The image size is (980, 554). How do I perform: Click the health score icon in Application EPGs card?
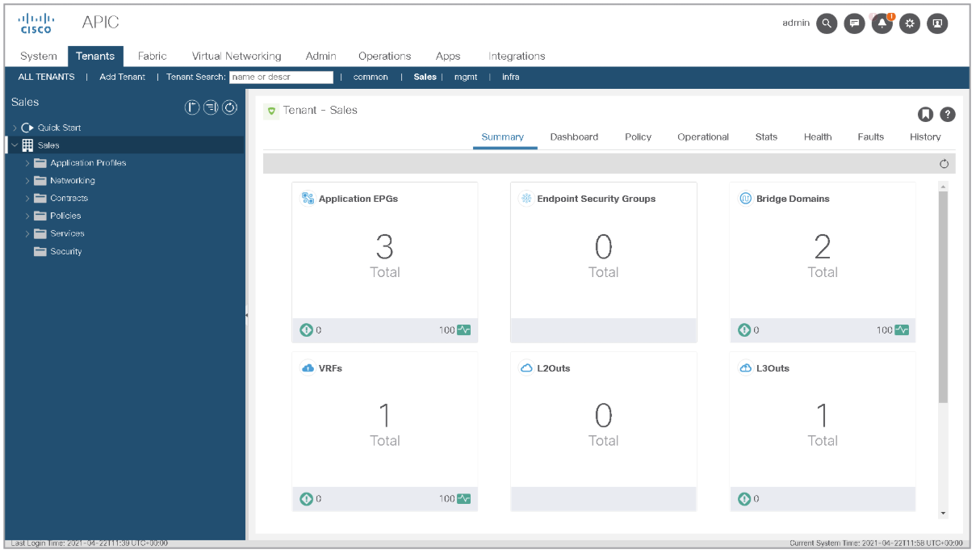(x=463, y=330)
